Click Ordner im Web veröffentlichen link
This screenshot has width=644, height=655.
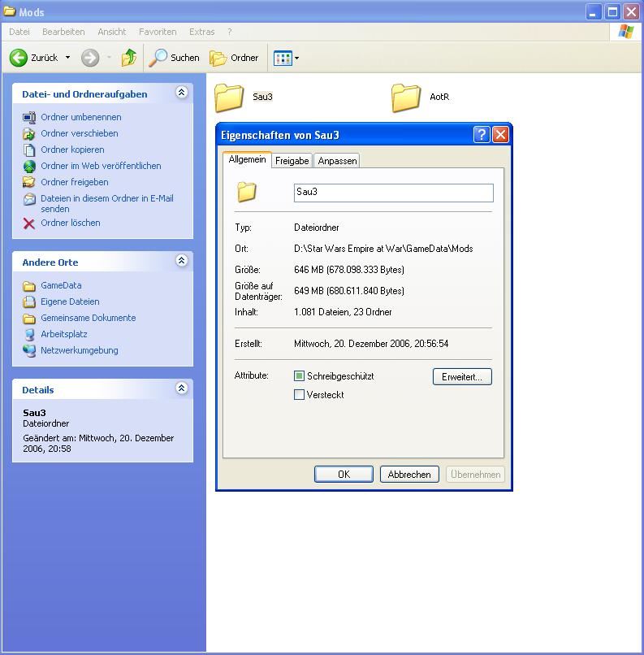click(101, 166)
